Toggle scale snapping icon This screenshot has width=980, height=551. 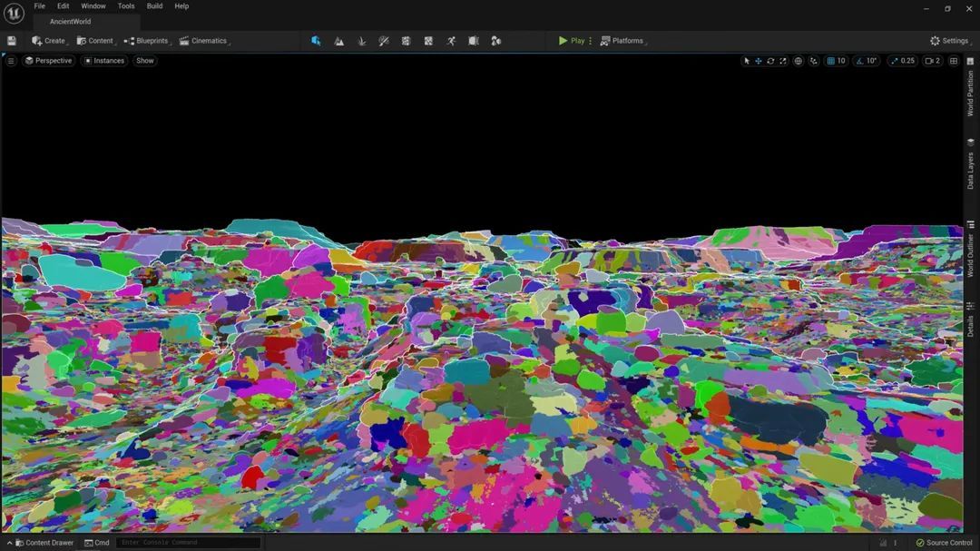point(894,61)
